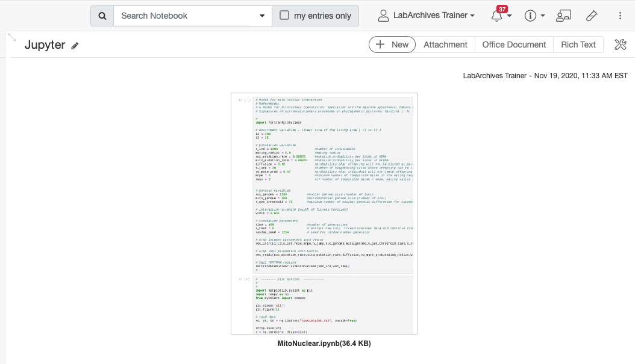Select the Attachment entry tab
The image size is (635, 364).
click(x=445, y=45)
